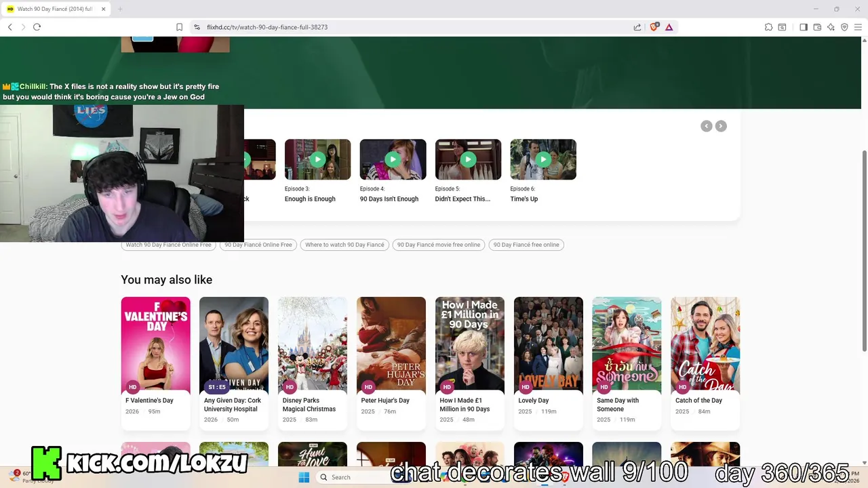
Task: Open the Same Day with Someone poster
Action: (627, 344)
